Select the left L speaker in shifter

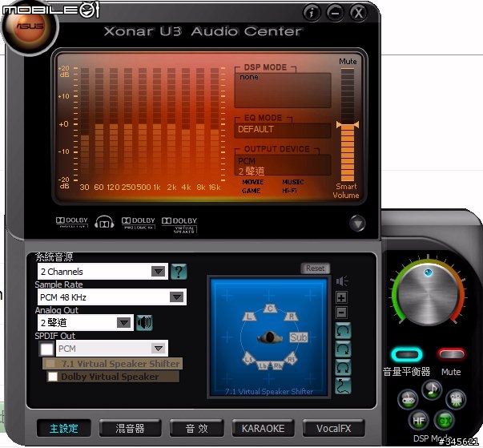249,316
